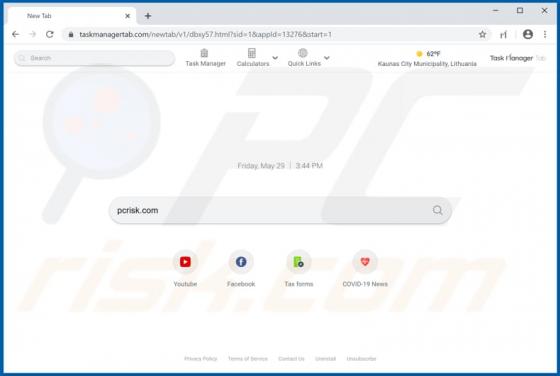Open a new tab with plus
The width and height of the screenshot is (560, 376).
click(x=148, y=16)
